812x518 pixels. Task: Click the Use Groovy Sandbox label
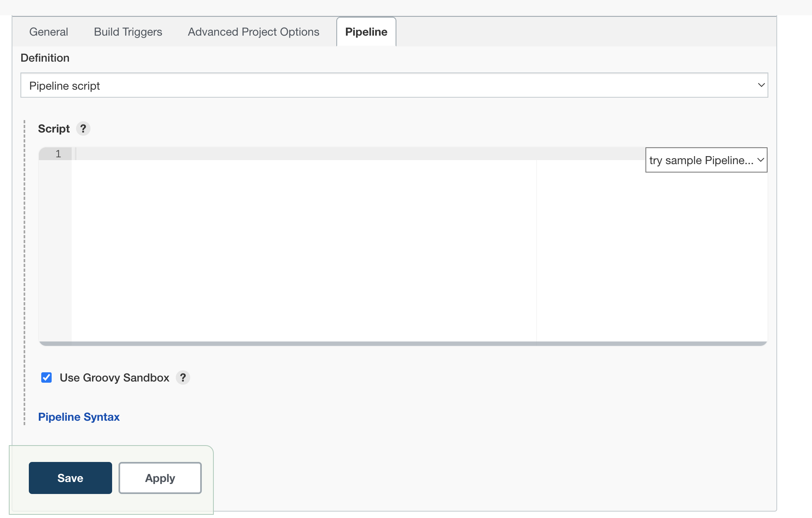click(115, 377)
